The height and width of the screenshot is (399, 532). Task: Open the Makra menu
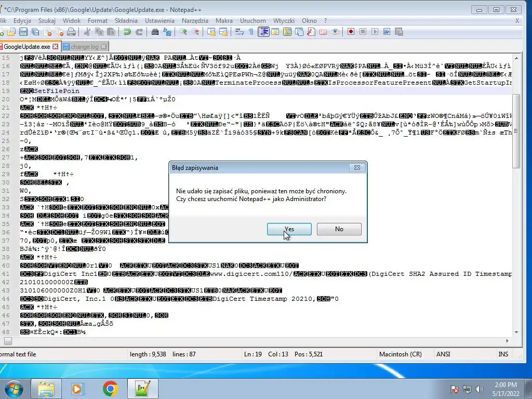pyautogui.click(x=224, y=21)
